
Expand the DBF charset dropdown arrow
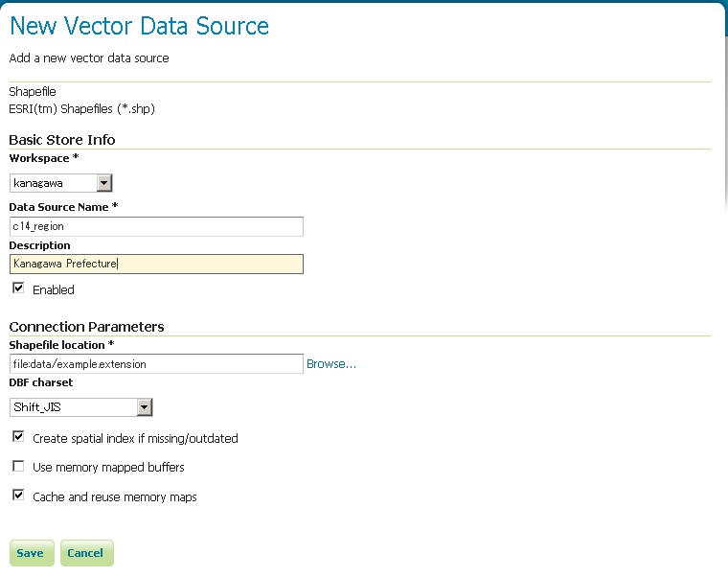click(x=145, y=407)
